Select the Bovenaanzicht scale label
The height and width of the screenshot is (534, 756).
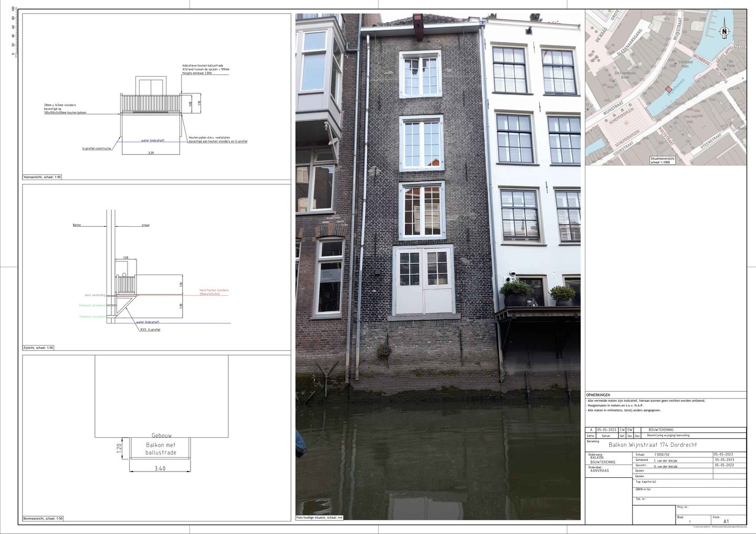point(43,519)
